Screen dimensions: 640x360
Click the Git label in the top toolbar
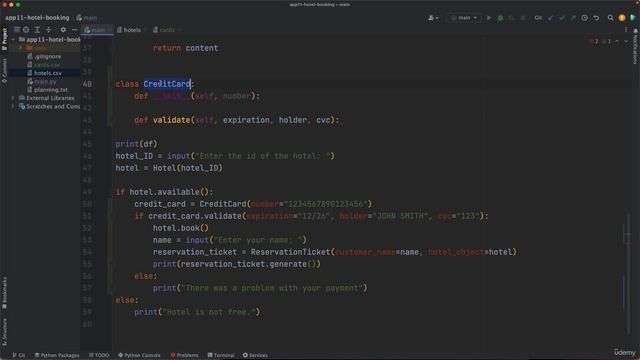[538, 18]
